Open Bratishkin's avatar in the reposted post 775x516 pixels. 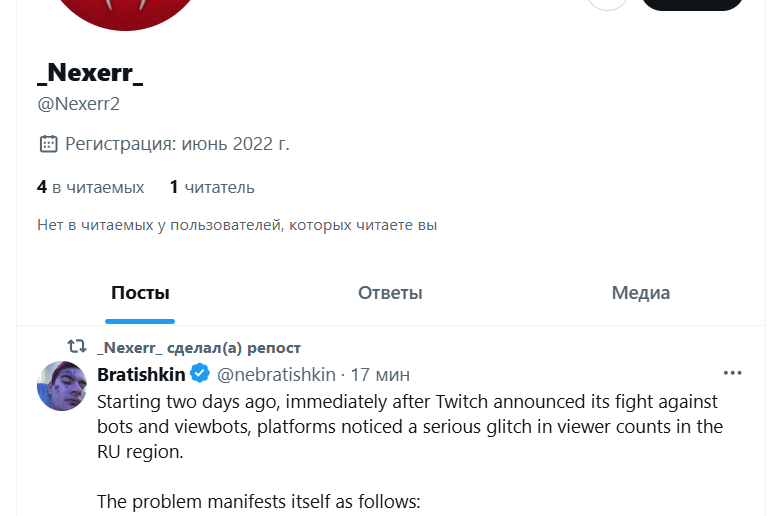[x=62, y=386]
